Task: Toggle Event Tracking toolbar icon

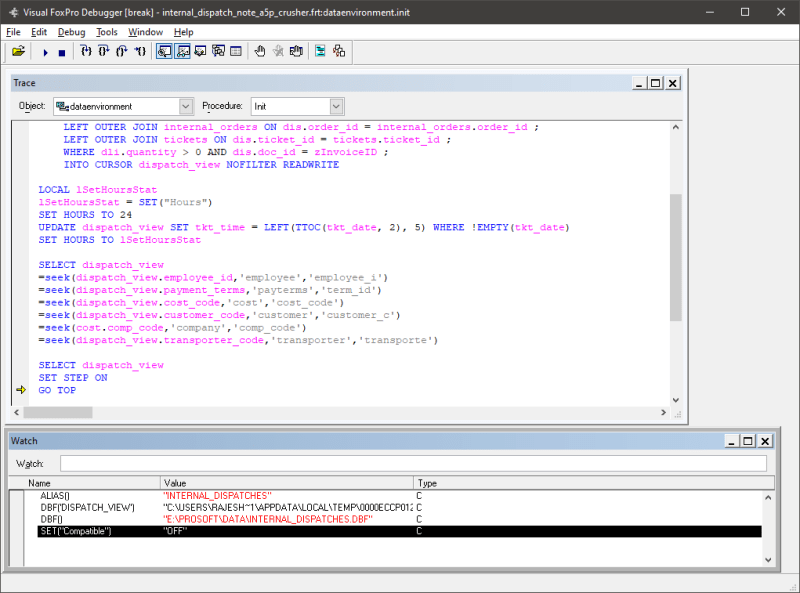Action: click(339, 51)
